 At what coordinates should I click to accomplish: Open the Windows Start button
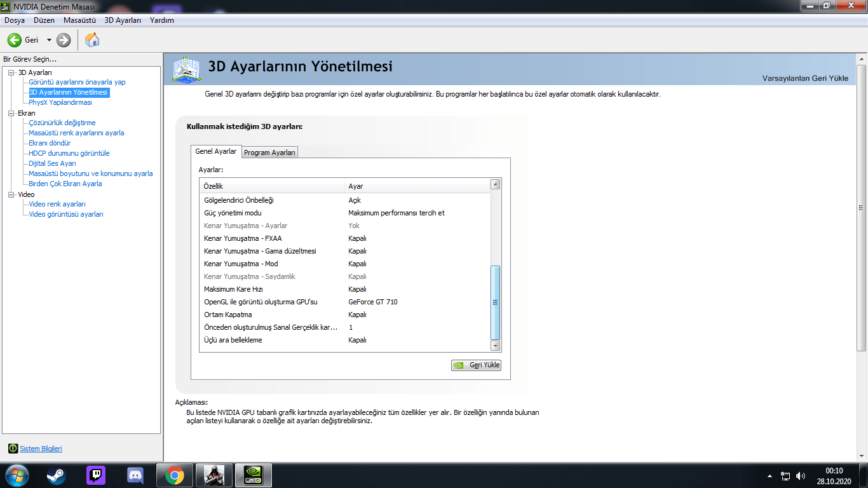click(x=16, y=475)
